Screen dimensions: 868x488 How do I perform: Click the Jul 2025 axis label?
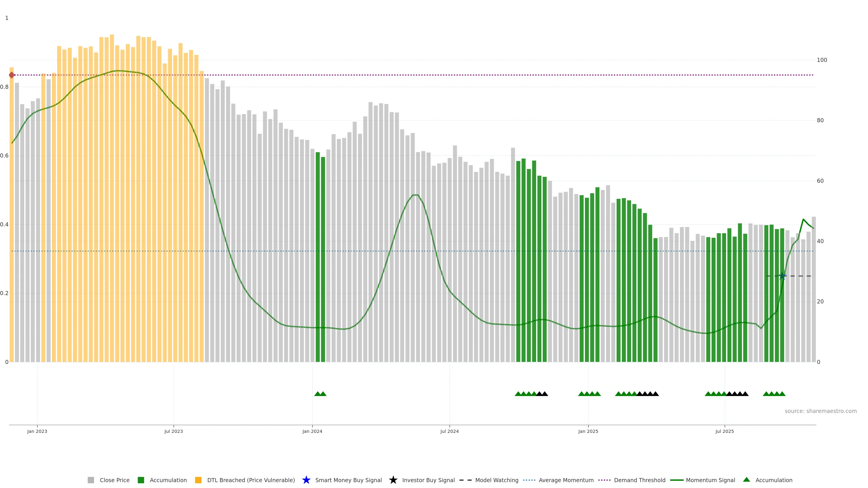pos(724,431)
